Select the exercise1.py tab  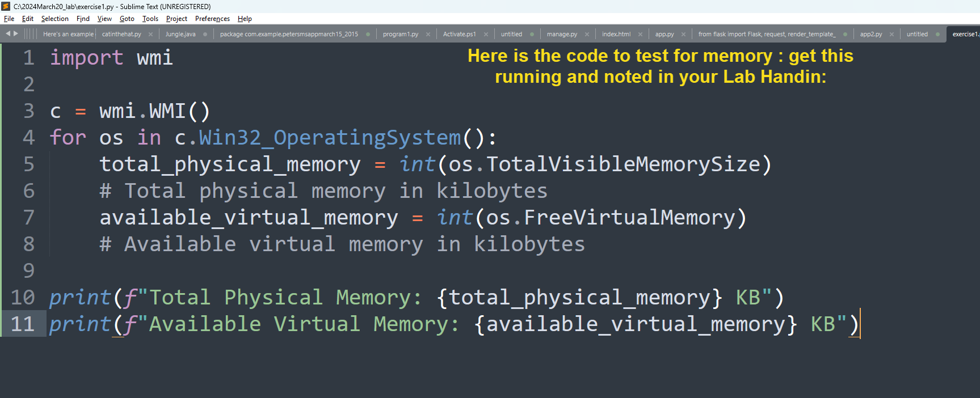pyautogui.click(x=965, y=34)
